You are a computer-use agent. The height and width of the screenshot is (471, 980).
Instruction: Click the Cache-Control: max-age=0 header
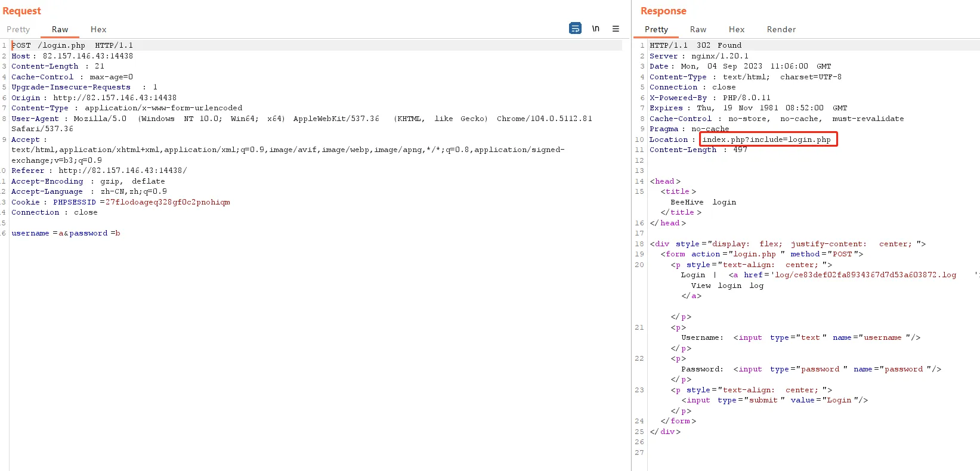72,77
